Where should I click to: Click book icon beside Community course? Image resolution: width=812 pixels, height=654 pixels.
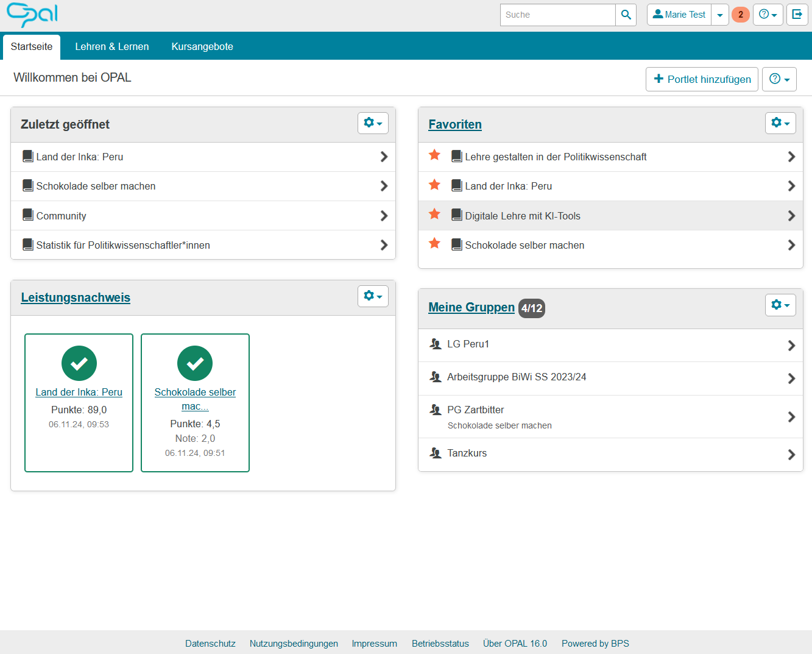pos(28,215)
